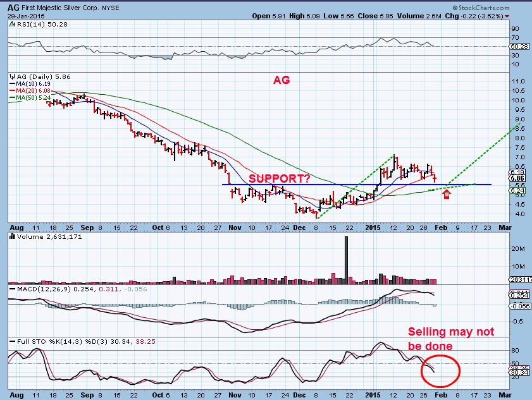Click the red down-triangle next to Chg
This screenshot has height=400, width=532.
click(x=507, y=16)
